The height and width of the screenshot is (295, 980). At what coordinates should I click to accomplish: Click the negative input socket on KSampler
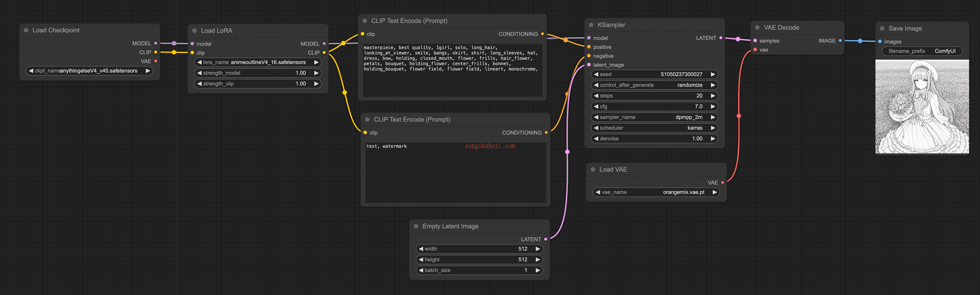pos(589,56)
